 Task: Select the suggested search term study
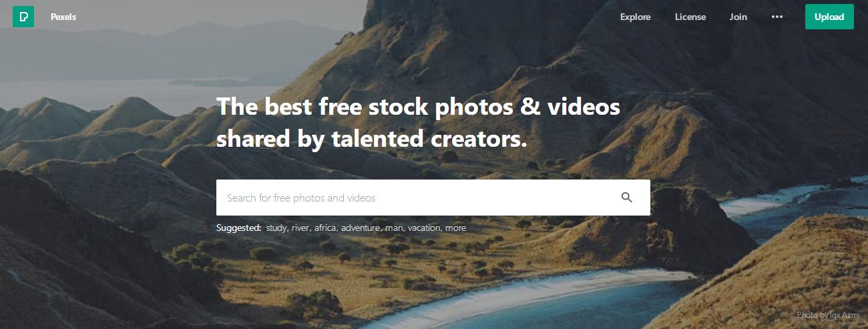(x=276, y=228)
